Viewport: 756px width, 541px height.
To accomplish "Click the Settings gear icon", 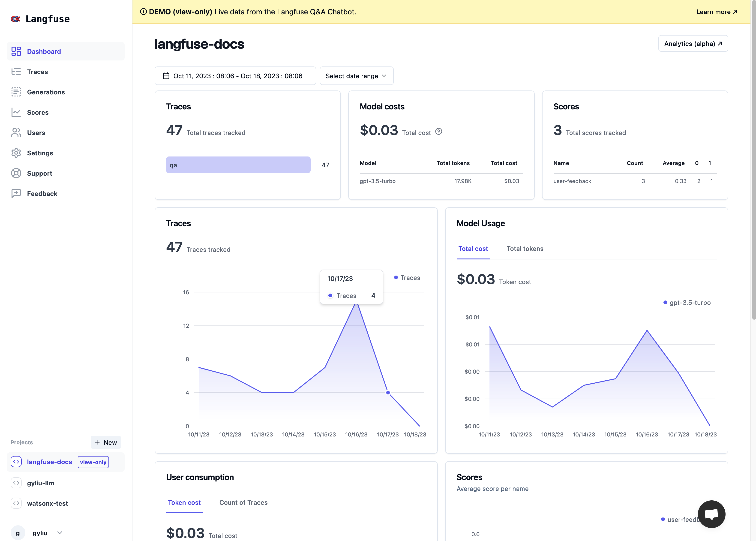I will tap(16, 153).
